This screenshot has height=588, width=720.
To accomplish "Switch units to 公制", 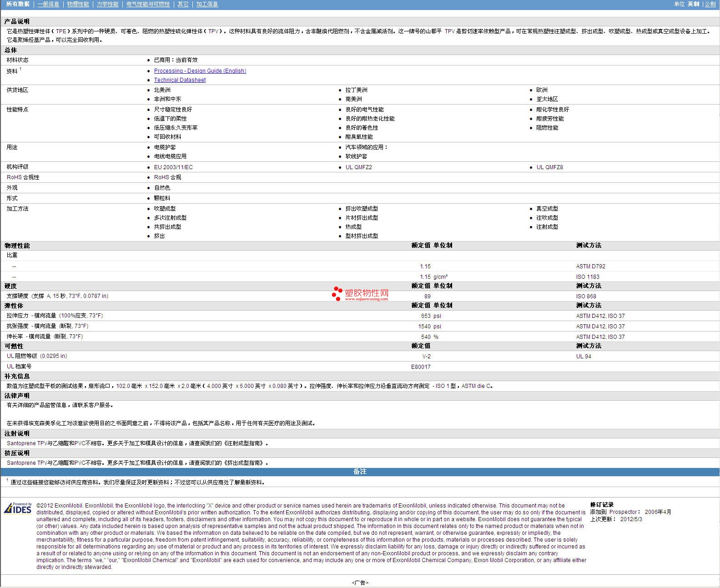I will tap(710, 4).
